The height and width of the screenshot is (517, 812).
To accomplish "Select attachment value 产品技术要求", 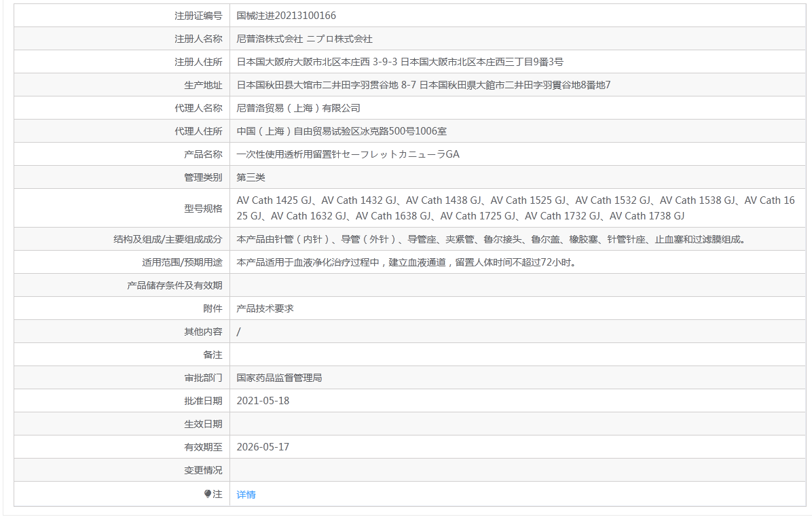I will 265,308.
